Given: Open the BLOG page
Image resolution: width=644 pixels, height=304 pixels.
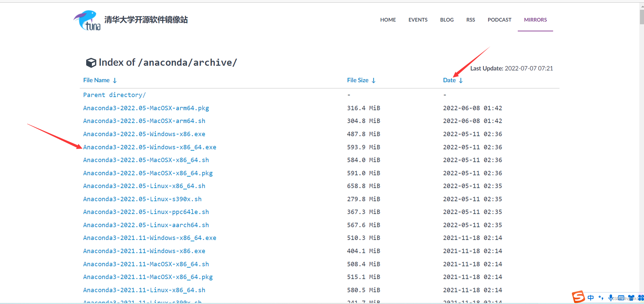Looking at the screenshot, I should (x=447, y=20).
